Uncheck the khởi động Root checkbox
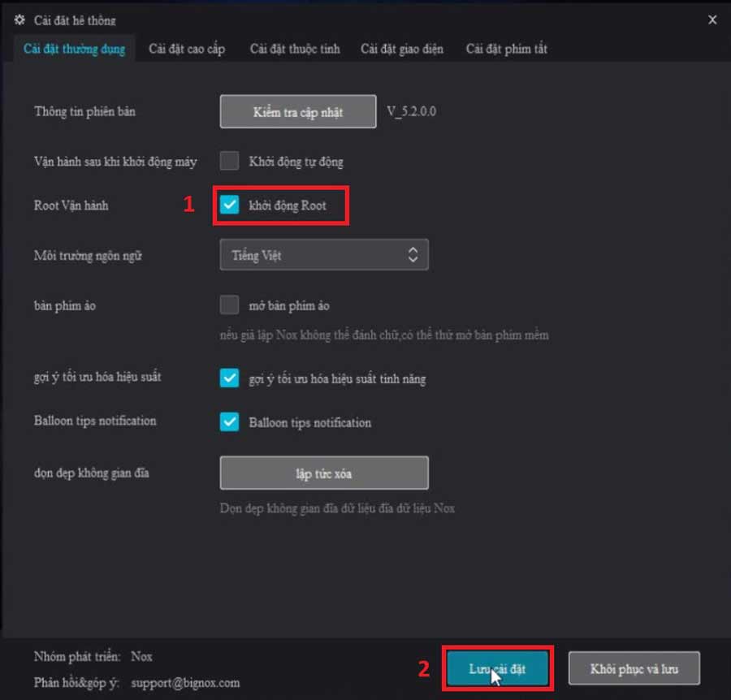 [230, 205]
